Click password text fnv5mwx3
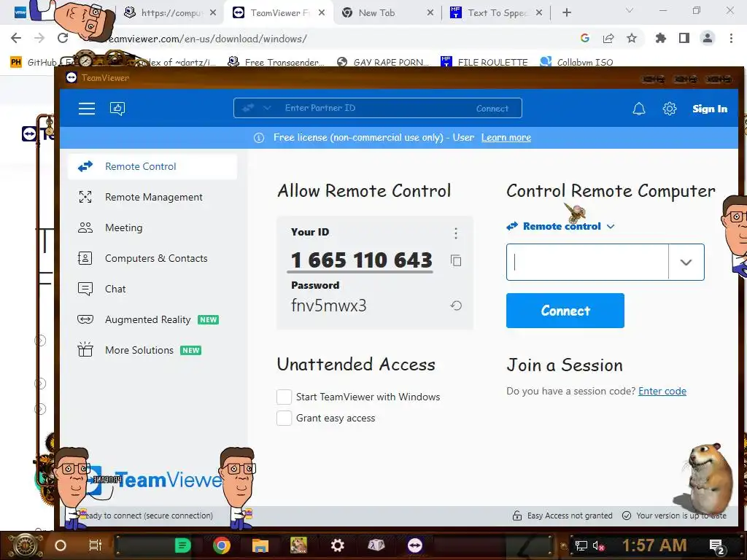747x560 pixels. pyautogui.click(x=329, y=306)
